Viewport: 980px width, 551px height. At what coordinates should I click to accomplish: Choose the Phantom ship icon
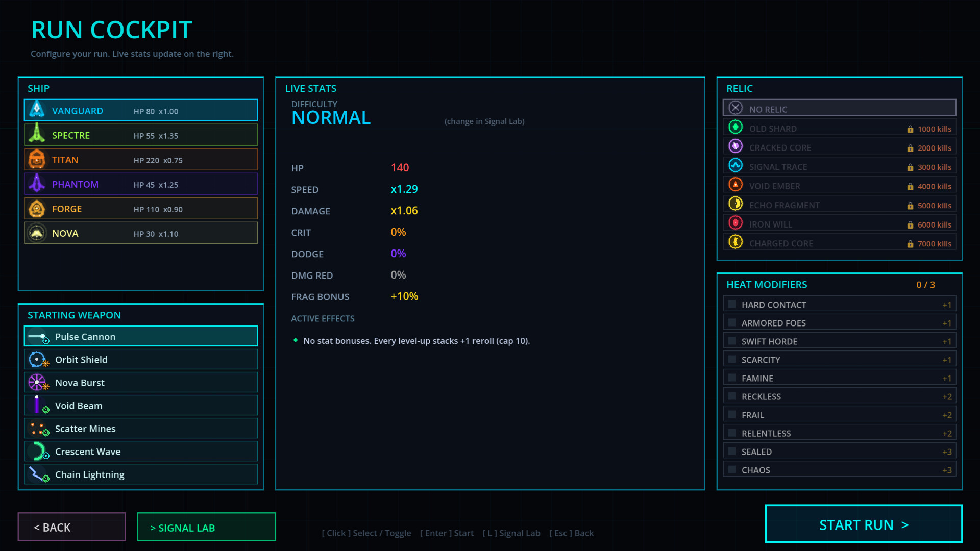(37, 184)
